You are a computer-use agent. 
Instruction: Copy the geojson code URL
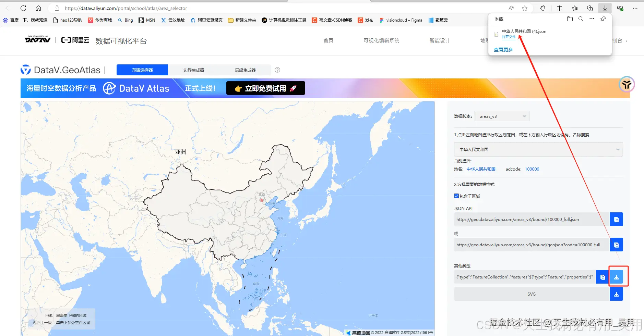(x=616, y=245)
